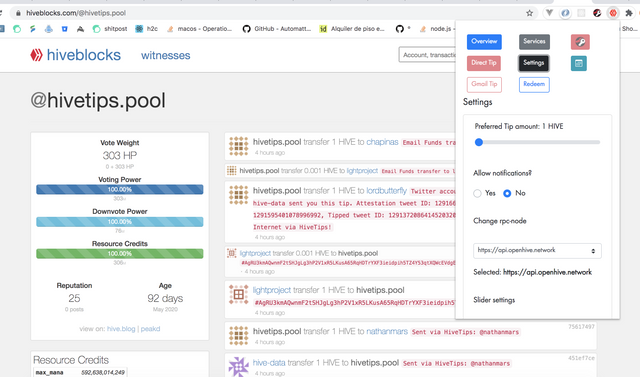This screenshot has width=640, height=377.
Task: Click the purple hive-data avatar icon
Action: tap(238, 366)
